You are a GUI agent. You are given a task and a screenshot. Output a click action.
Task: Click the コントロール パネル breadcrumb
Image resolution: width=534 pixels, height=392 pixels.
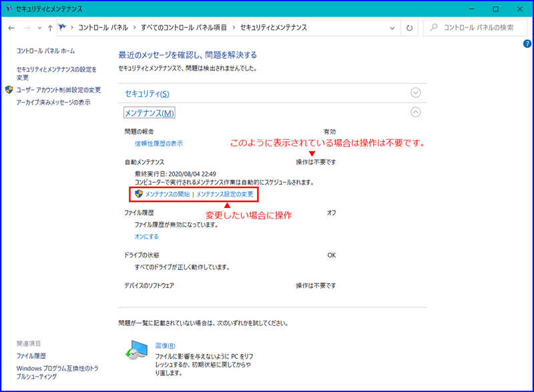point(103,27)
